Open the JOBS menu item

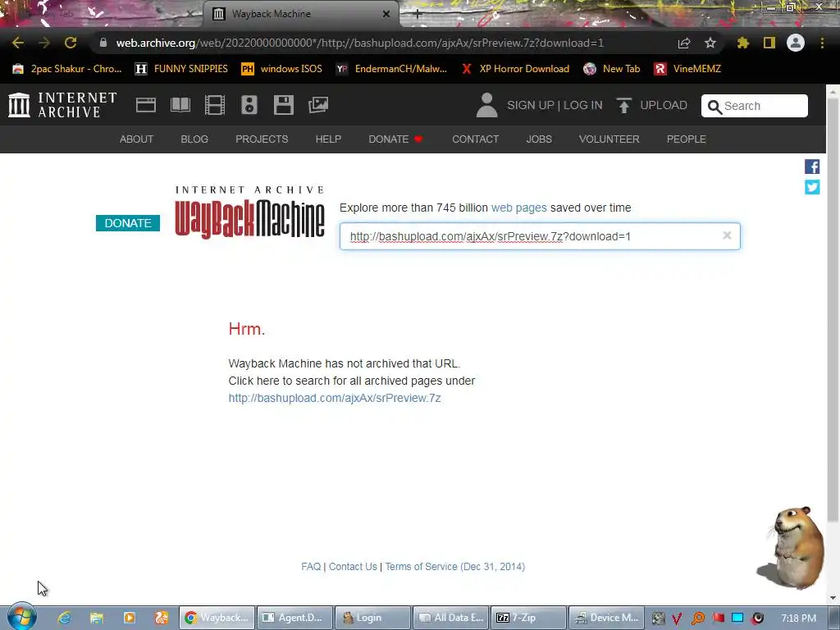[539, 139]
